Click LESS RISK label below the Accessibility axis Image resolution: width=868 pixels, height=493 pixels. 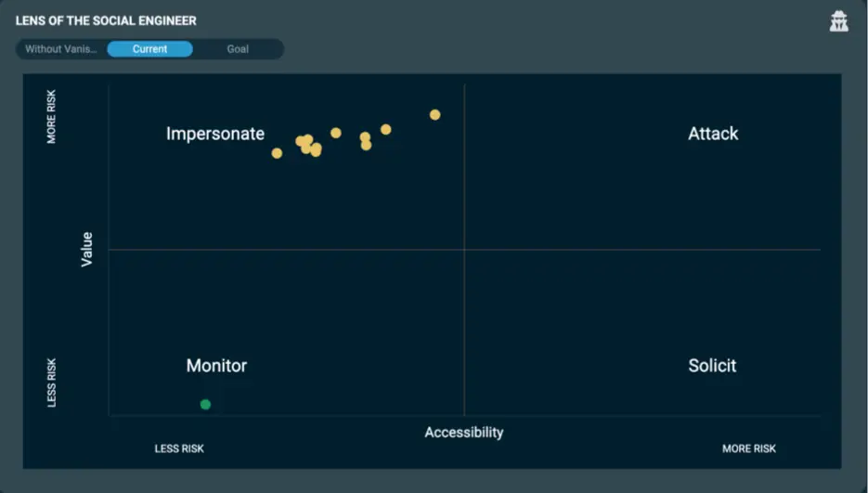coord(179,449)
